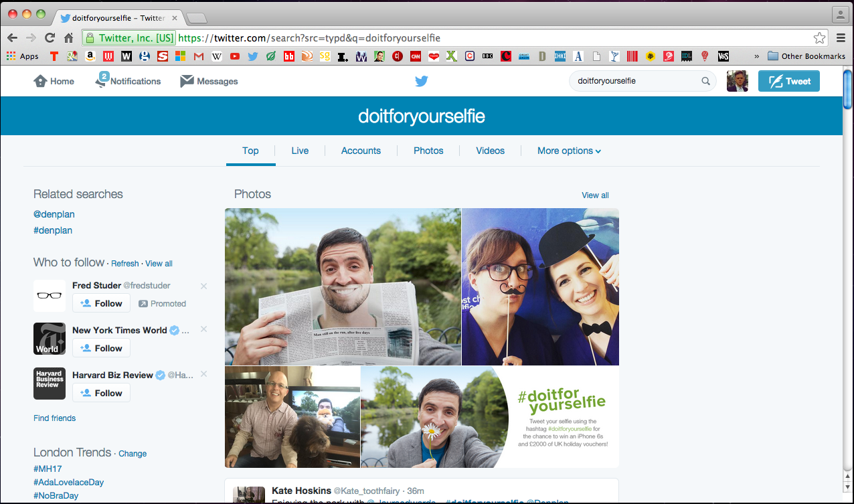Viewport: 854px width, 504px height.
Task: Reload the page with the refresh icon
Action: pyautogui.click(x=50, y=37)
